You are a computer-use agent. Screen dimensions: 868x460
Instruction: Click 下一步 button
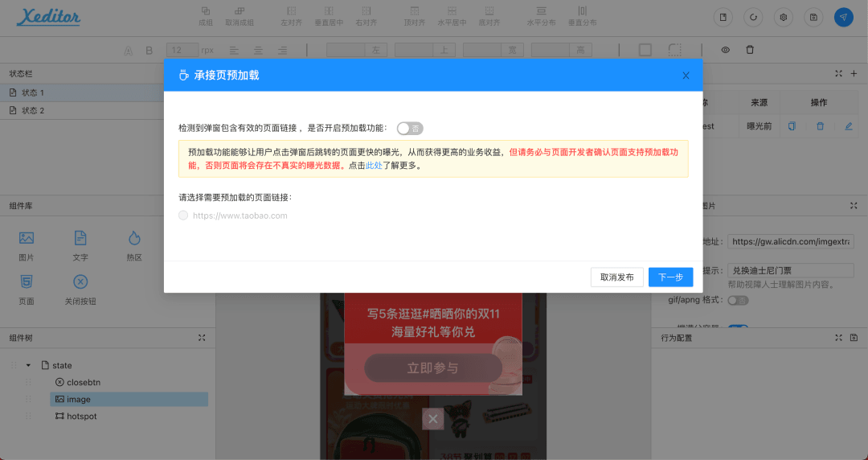(670, 277)
